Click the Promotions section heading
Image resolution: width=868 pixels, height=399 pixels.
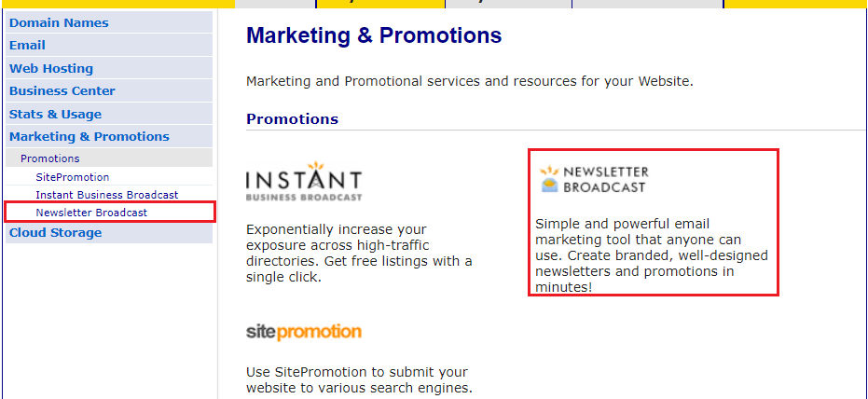293,119
